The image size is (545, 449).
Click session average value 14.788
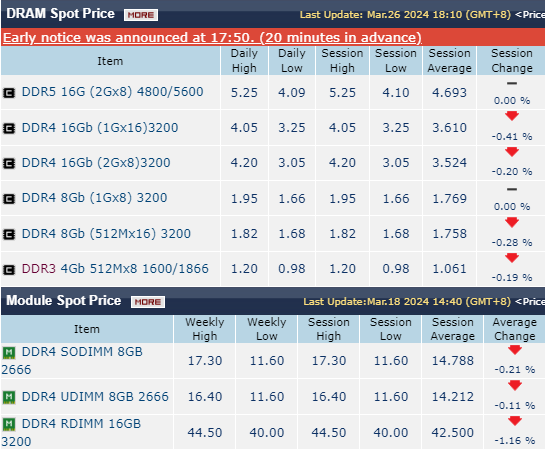tap(453, 361)
